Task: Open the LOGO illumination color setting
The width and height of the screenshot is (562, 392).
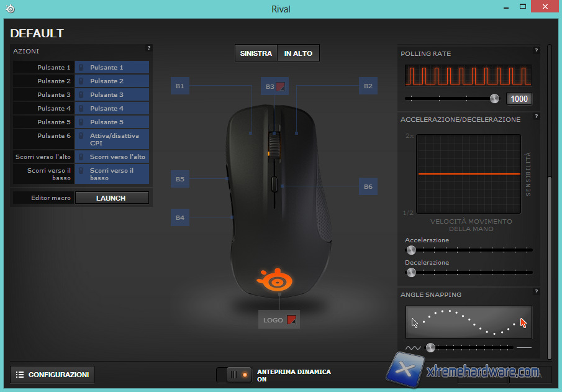Action: [x=291, y=320]
